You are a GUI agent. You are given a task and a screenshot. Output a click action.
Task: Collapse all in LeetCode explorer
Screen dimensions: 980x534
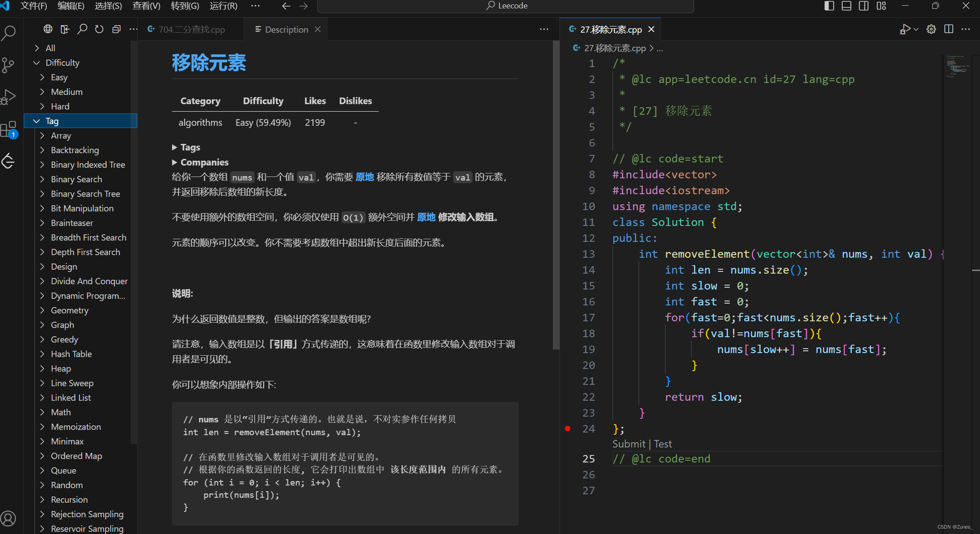pyautogui.click(x=116, y=29)
